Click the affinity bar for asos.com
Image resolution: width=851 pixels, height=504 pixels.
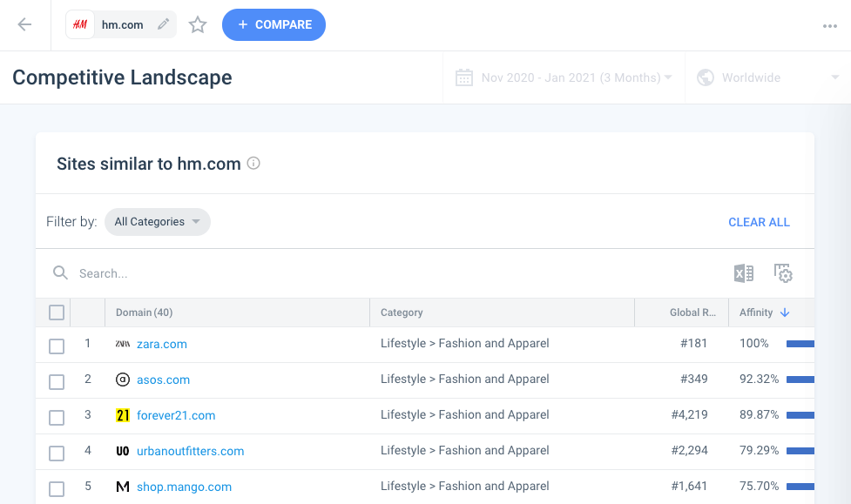[x=800, y=380]
